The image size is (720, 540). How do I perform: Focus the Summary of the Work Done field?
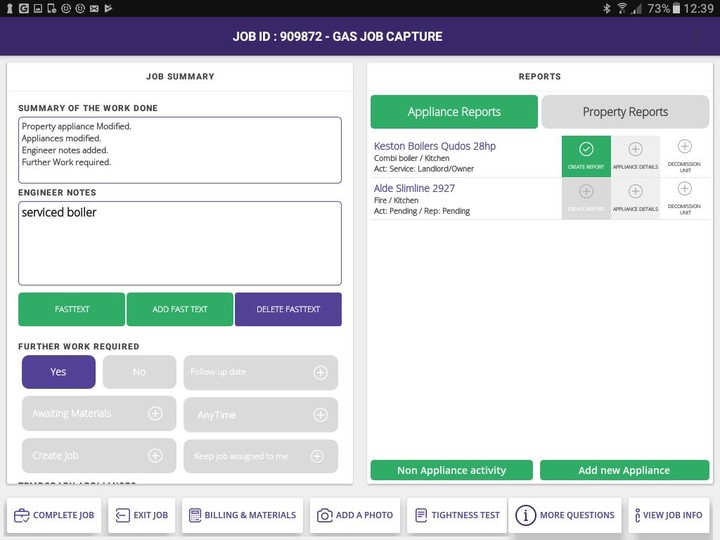(x=180, y=150)
